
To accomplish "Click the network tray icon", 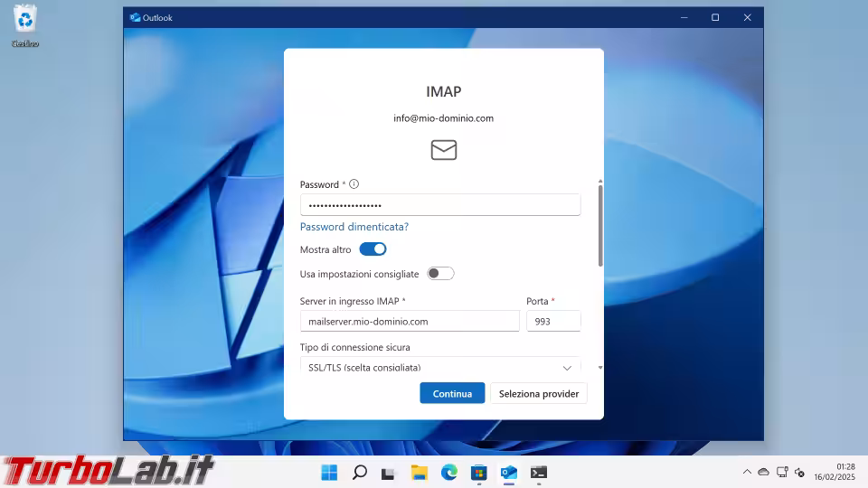I will [x=781, y=472].
